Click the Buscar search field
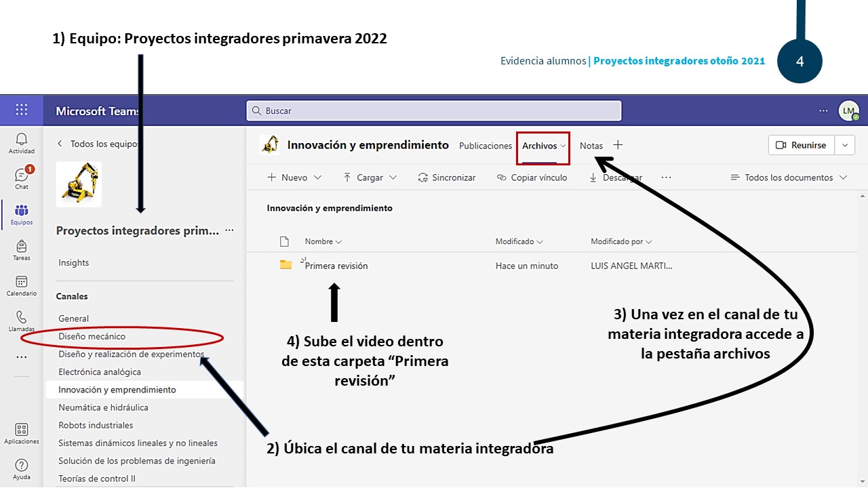 click(434, 110)
